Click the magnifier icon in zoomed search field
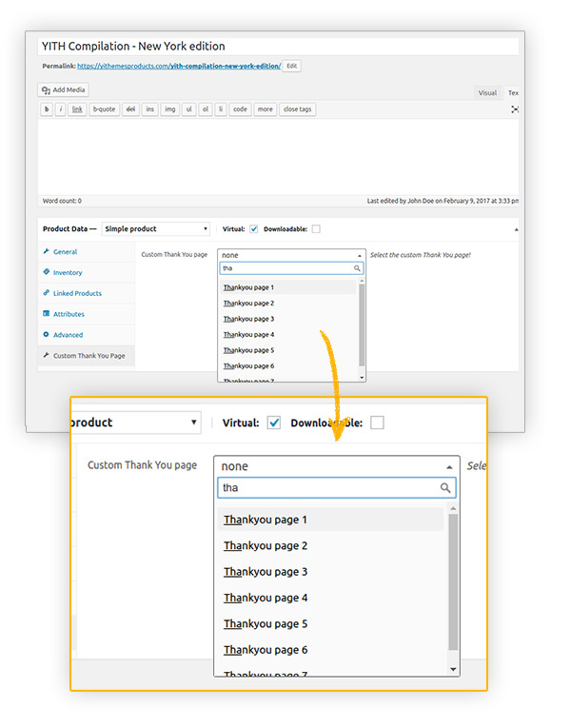The height and width of the screenshot is (728, 571). pos(445,488)
